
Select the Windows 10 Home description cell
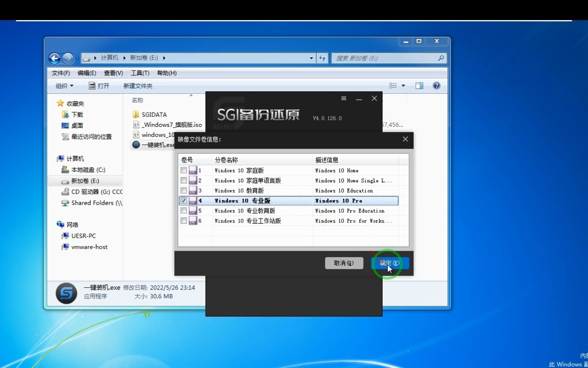pyautogui.click(x=337, y=170)
